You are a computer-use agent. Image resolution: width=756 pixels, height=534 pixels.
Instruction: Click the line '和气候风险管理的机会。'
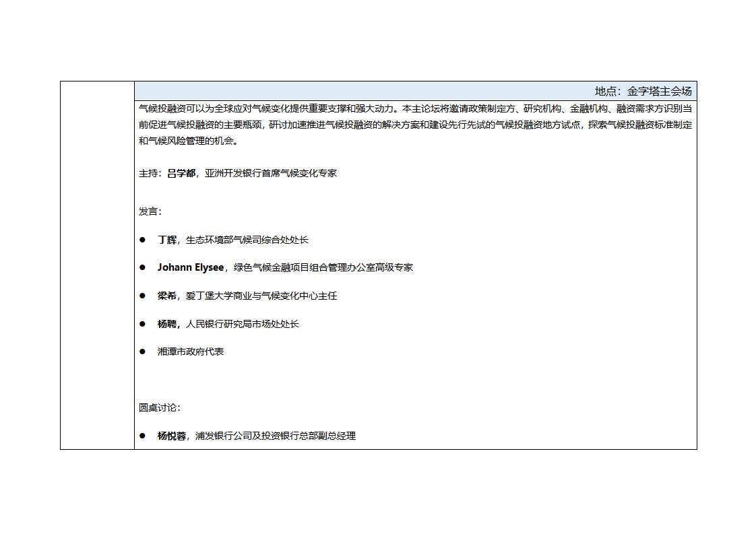(189, 141)
